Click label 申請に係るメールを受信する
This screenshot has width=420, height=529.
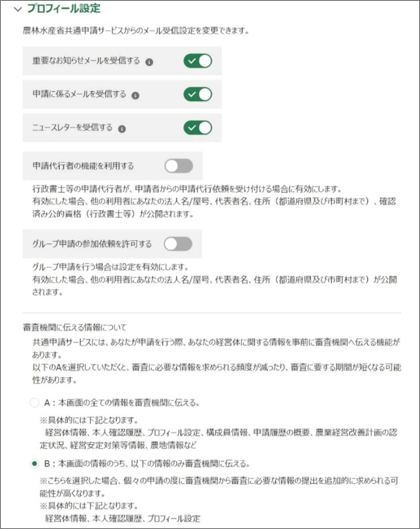[79, 94]
